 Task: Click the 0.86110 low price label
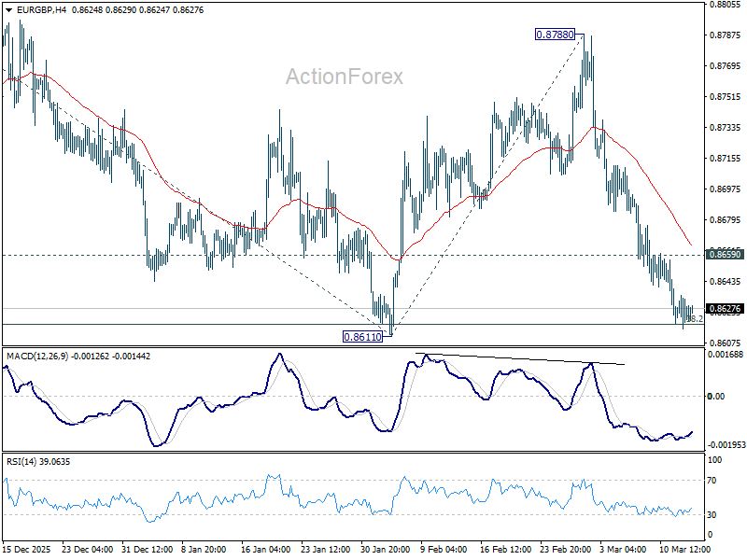(363, 337)
